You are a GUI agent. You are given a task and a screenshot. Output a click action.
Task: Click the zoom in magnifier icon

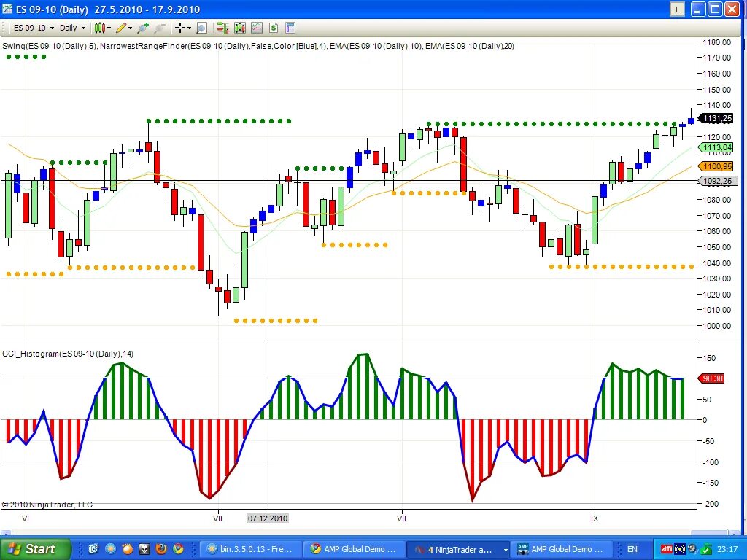(x=142, y=28)
